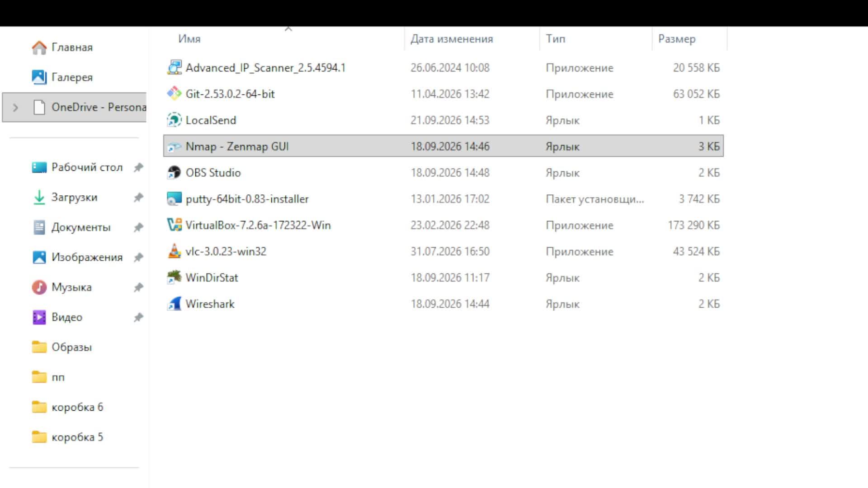Click the Pictures (Изображения) icon

click(39, 257)
